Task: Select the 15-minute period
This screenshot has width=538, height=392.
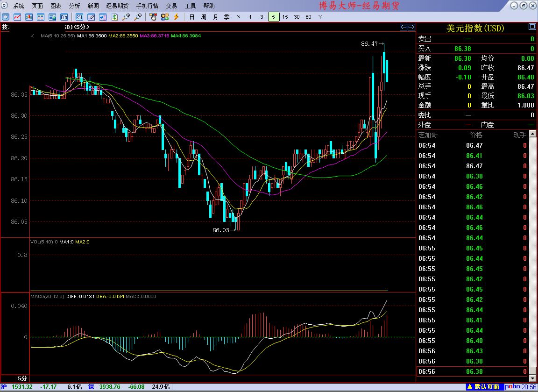Action: pyautogui.click(x=285, y=17)
